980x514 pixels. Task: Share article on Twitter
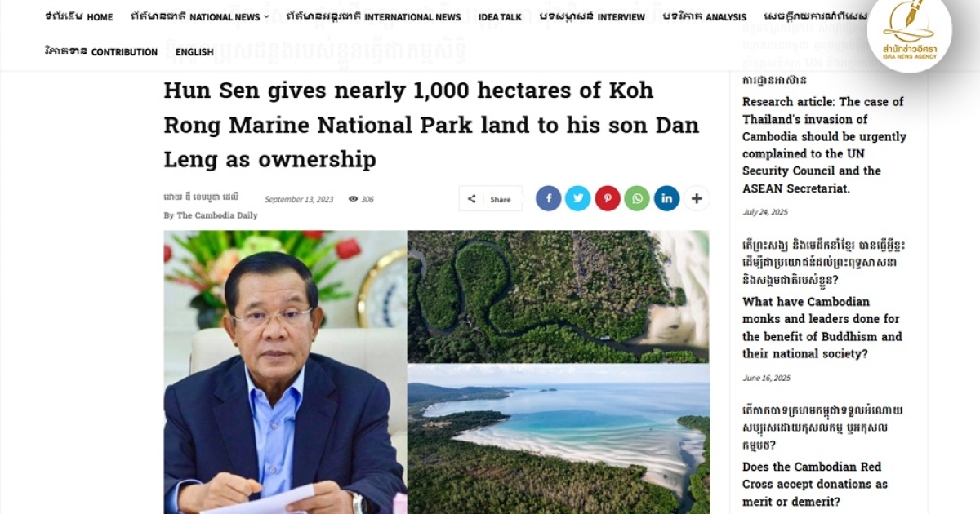pyautogui.click(x=577, y=199)
